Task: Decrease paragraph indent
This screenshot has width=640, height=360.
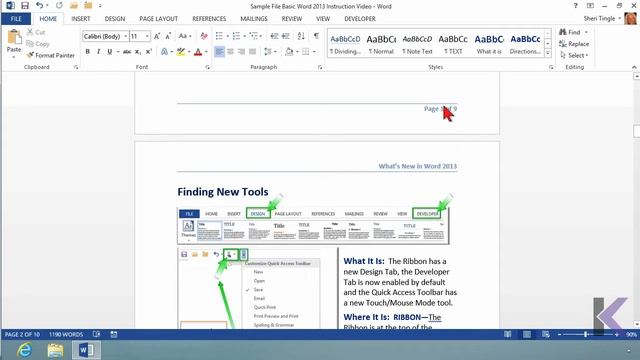Action: point(274,36)
